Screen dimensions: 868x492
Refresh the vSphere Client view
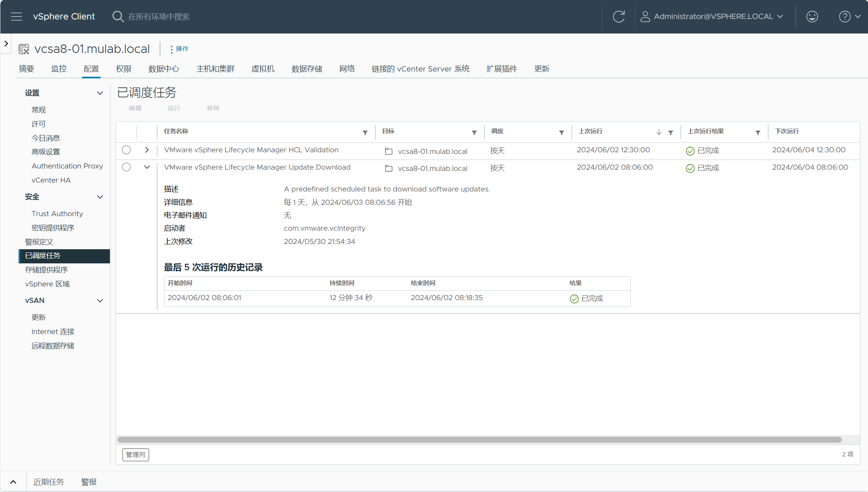[x=619, y=17]
